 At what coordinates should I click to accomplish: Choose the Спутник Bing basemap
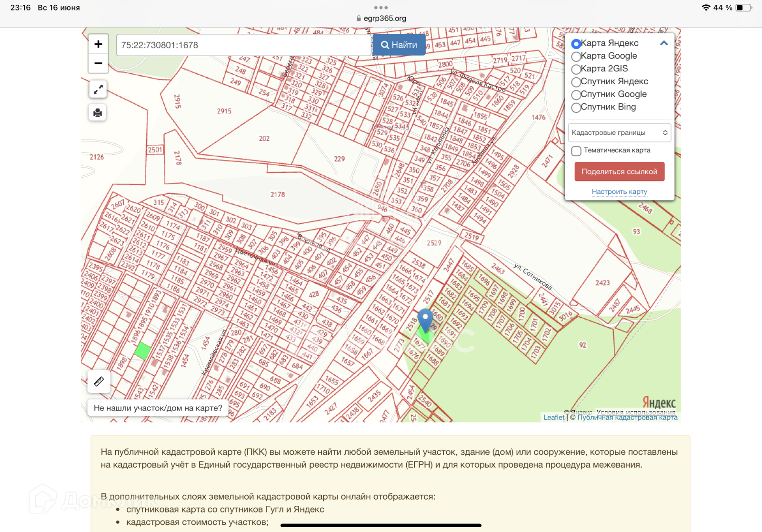[x=576, y=108]
